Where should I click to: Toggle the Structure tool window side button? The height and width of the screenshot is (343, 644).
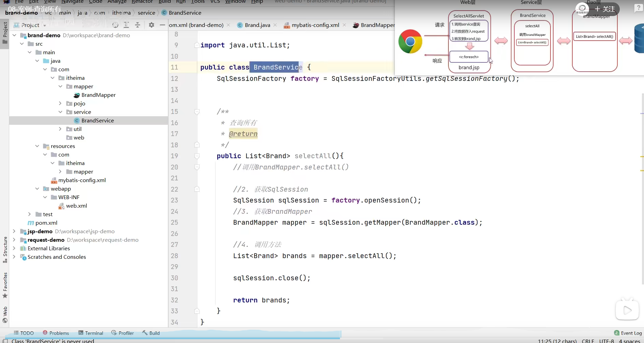(x=5, y=250)
